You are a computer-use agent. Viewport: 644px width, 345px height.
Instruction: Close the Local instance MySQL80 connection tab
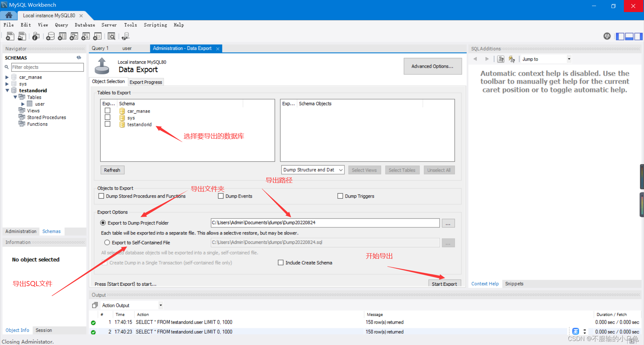81,16
